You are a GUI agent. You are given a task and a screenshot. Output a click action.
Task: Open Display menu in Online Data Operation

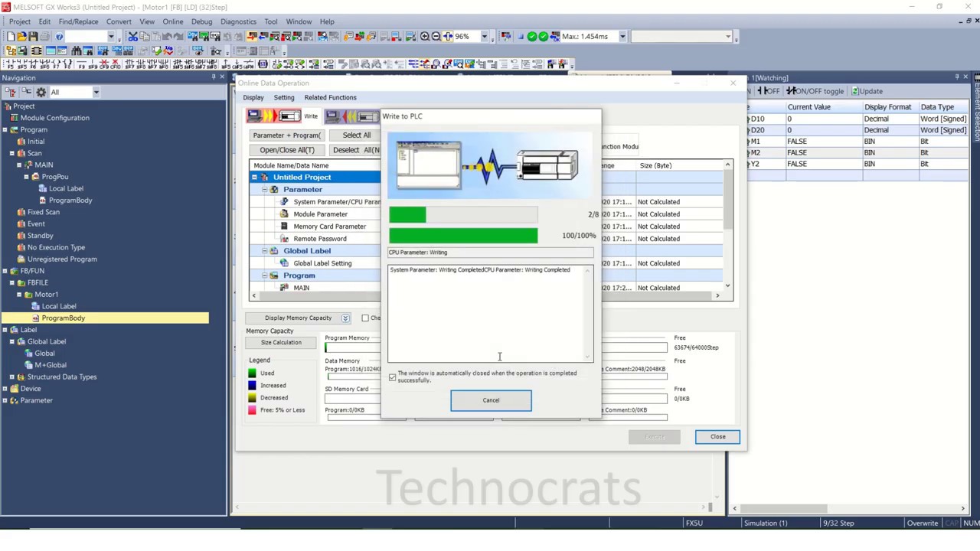(253, 97)
